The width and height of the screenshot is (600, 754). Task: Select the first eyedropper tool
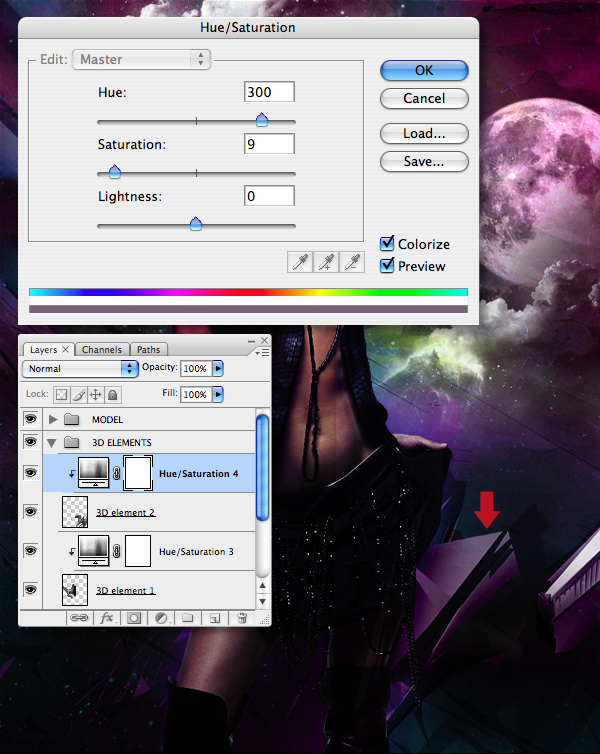coord(300,262)
